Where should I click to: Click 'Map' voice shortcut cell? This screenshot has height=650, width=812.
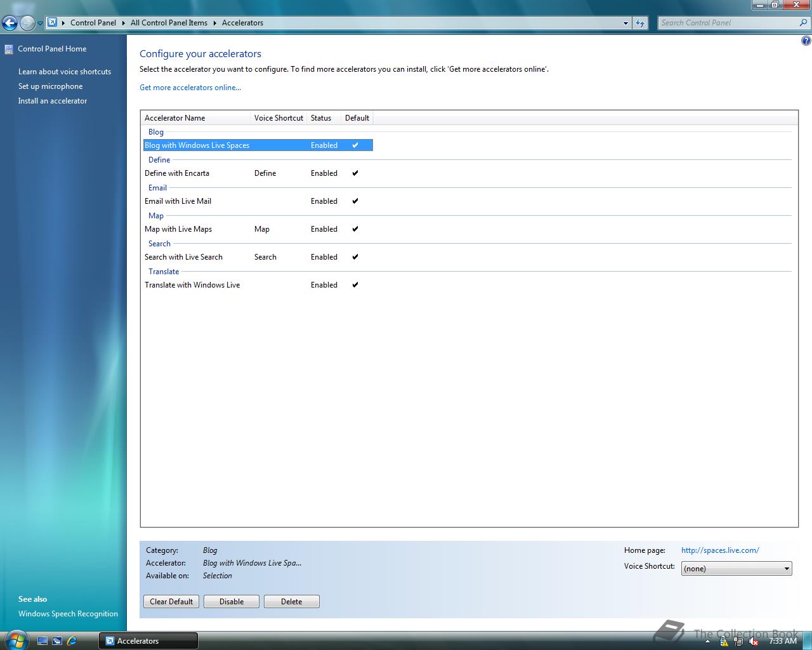262,229
